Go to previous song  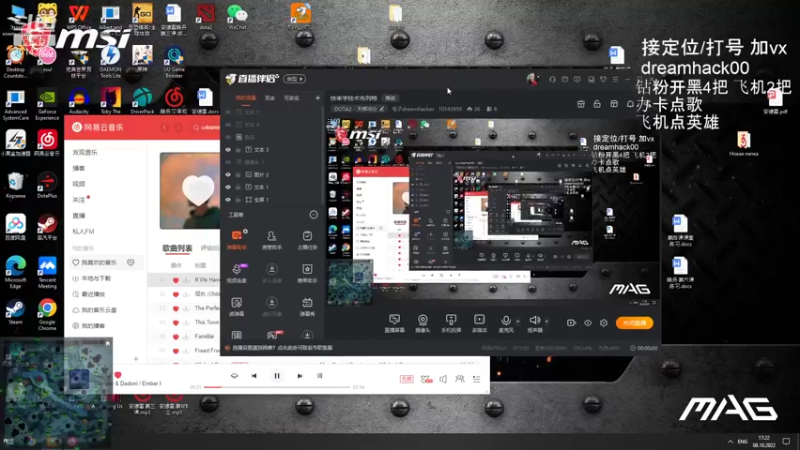pyautogui.click(x=254, y=376)
